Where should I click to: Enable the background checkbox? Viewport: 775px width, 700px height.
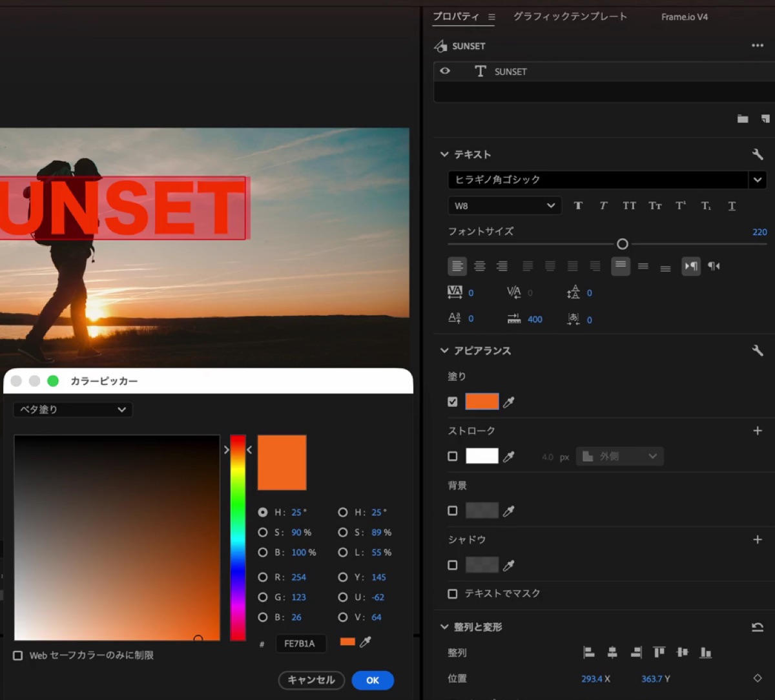click(x=453, y=511)
